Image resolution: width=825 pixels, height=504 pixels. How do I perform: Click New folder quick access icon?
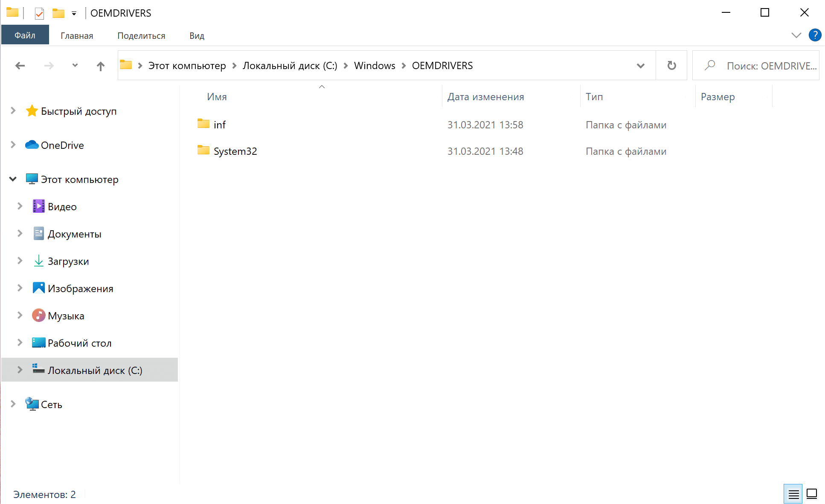tap(58, 13)
